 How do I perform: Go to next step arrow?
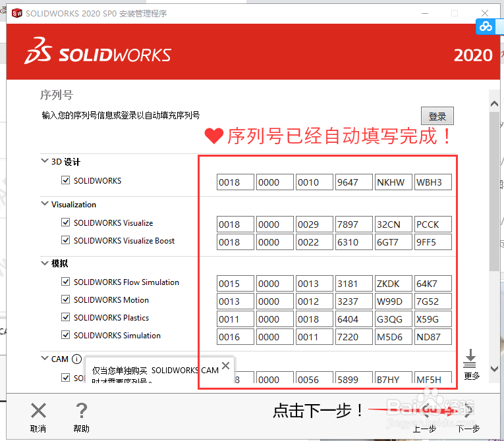pyautogui.click(x=468, y=410)
